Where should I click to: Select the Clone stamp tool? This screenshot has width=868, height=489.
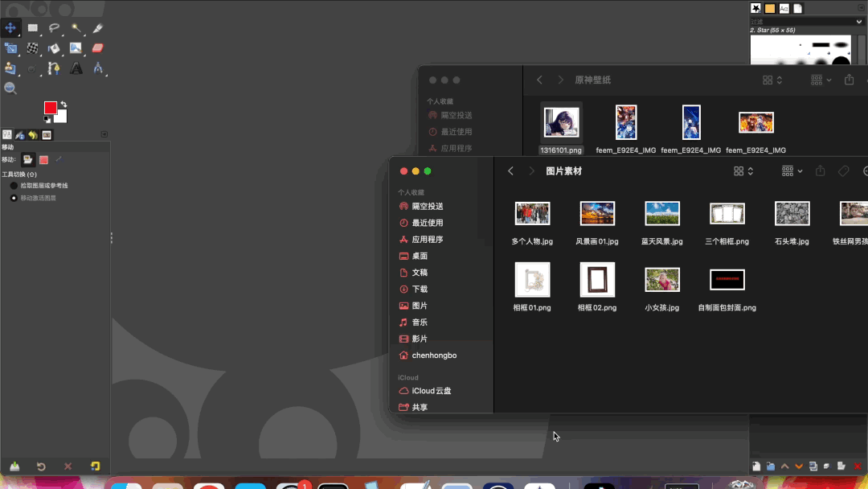pyautogui.click(x=10, y=68)
